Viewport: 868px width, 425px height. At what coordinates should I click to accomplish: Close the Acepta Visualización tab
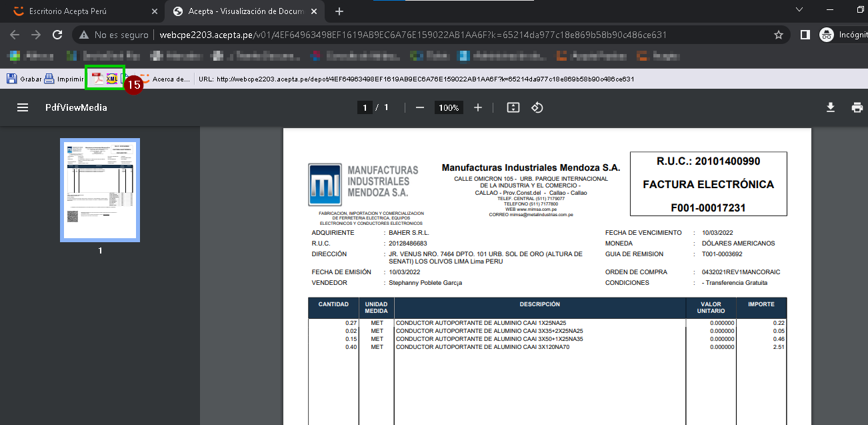click(x=313, y=11)
